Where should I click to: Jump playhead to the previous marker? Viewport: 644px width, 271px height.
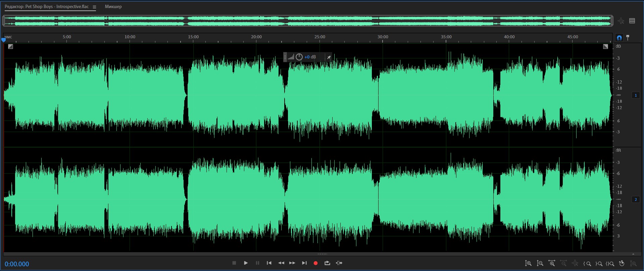[269, 263]
